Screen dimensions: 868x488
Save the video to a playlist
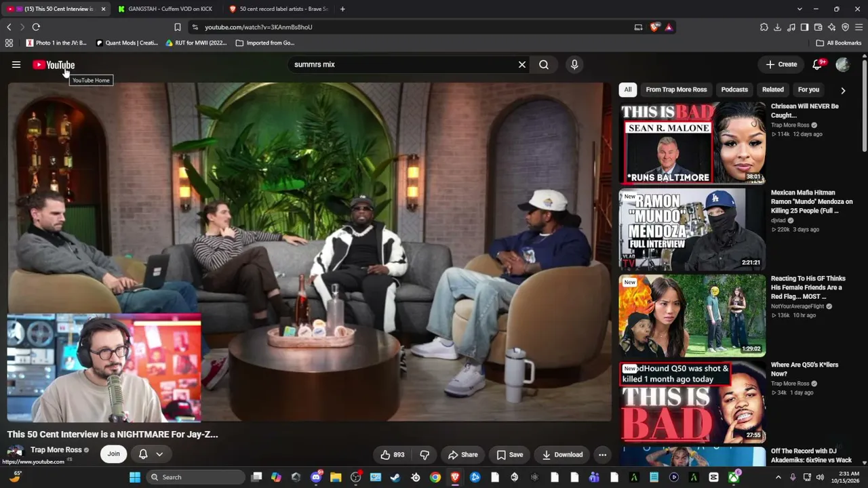[509, 455]
